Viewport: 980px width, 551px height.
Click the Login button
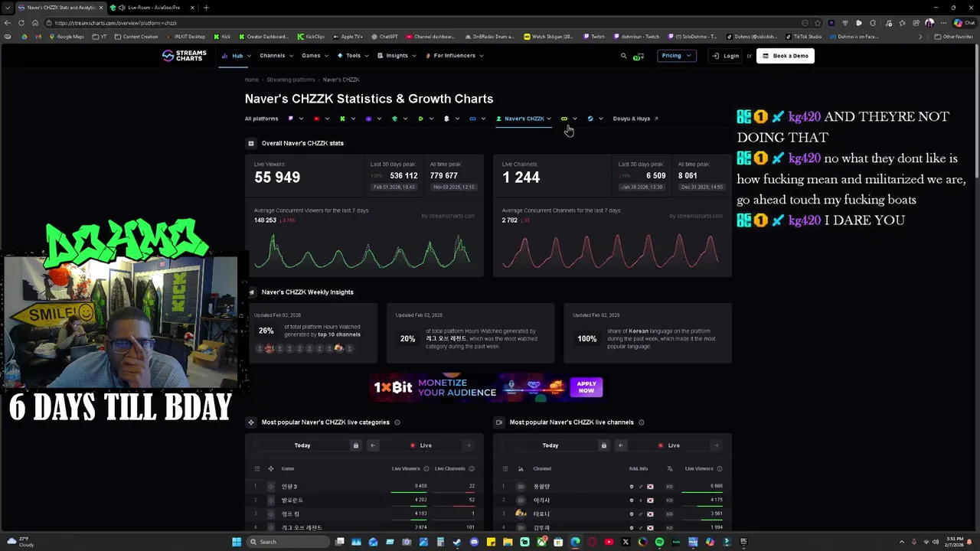coord(725,56)
